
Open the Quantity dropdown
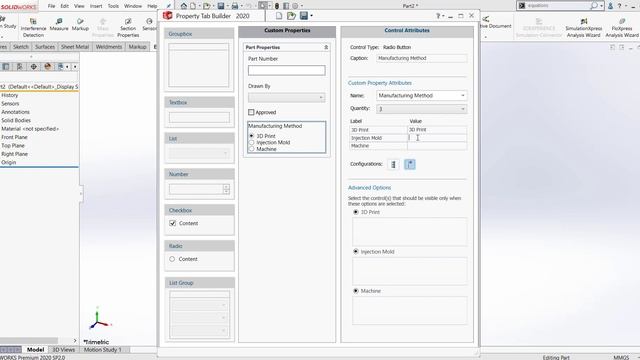[463, 109]
